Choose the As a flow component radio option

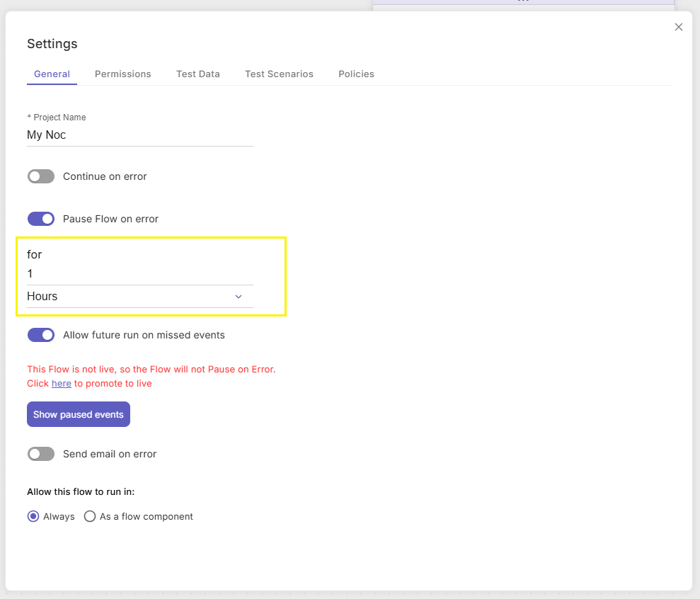tap(90, 516)
